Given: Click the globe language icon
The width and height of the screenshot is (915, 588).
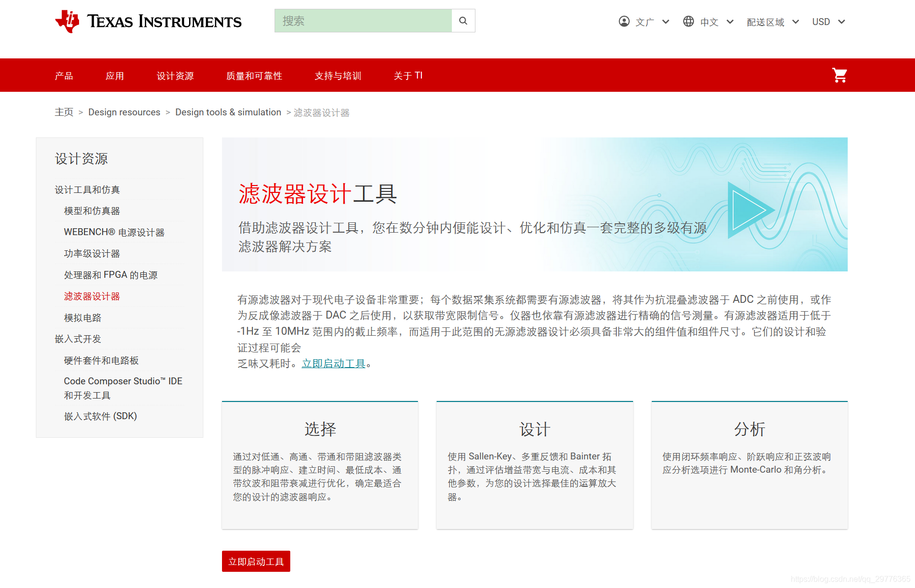Looking at the screenshot, I should point(689,22).
